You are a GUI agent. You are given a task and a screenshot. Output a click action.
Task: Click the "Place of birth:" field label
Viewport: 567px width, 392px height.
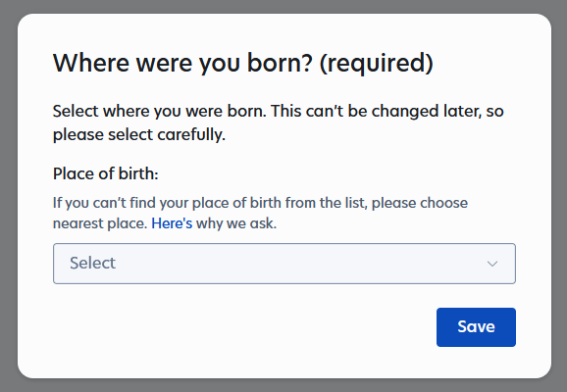click(106, 173)
